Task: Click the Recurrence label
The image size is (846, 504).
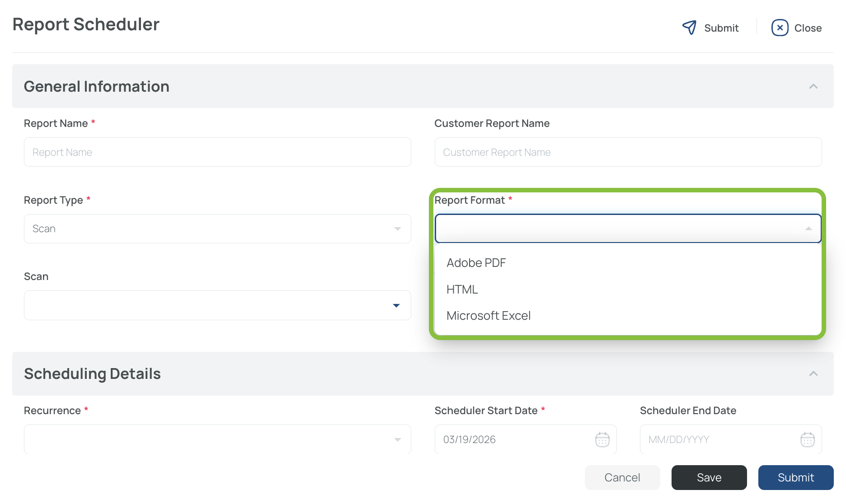Action: pyautogui.click(x=52, y=411)
